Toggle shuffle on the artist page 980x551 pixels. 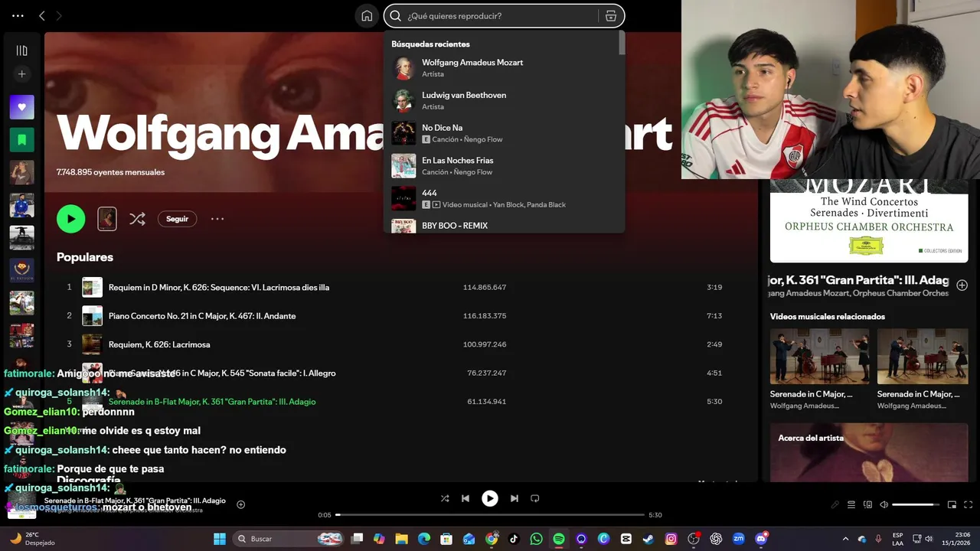[137, 219]
